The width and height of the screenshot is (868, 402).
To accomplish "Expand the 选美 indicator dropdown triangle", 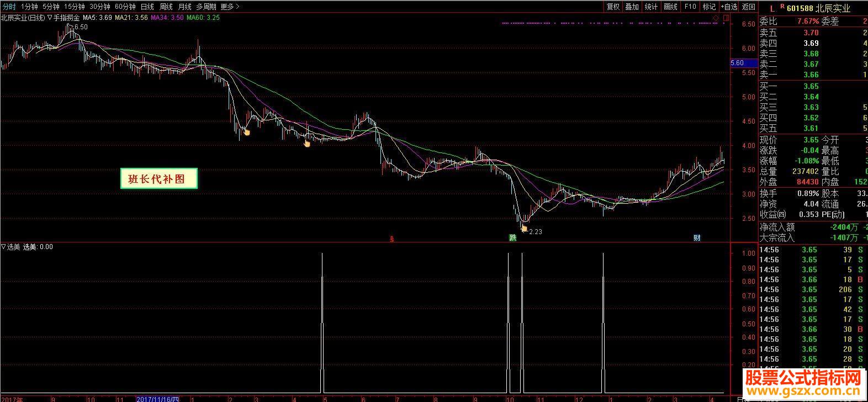I will (3, 247).
